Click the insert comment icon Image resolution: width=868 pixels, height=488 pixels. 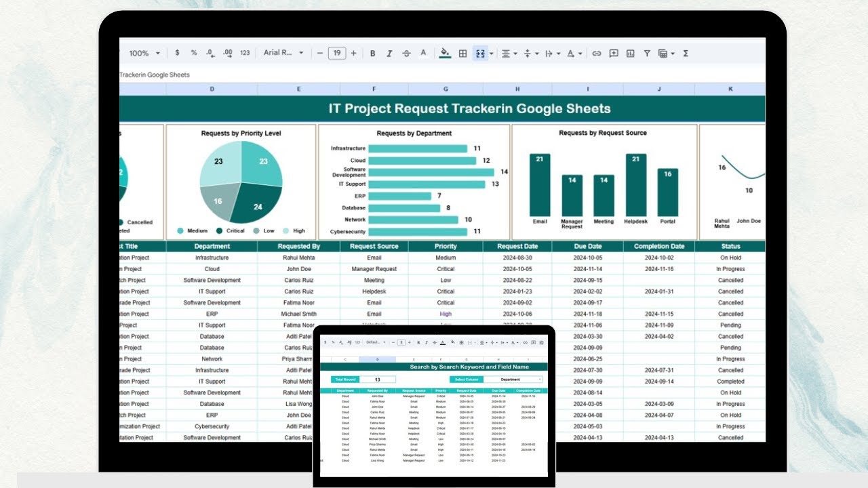614,53
